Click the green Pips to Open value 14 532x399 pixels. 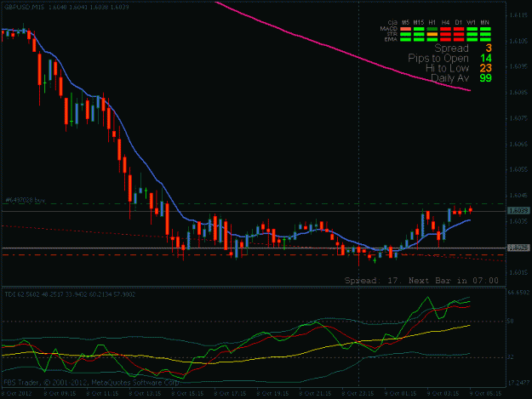pyautogui.click(x=486, y=59)
